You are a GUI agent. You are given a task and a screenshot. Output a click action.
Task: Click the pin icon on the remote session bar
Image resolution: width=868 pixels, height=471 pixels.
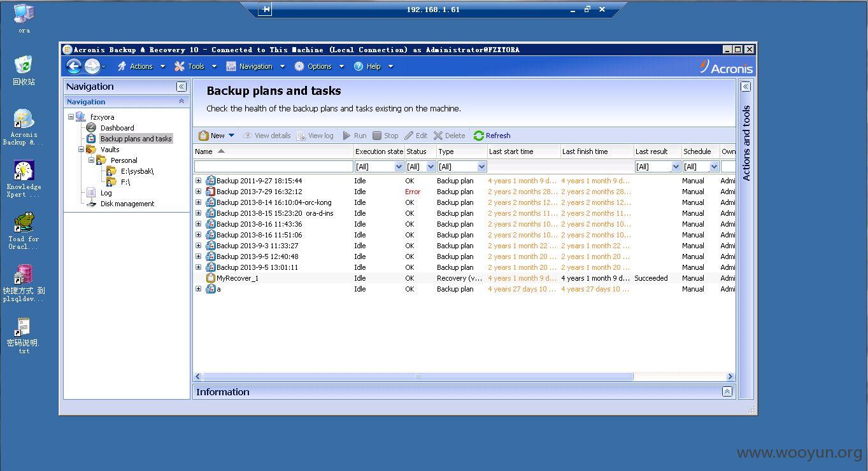[x=265, y=10]
